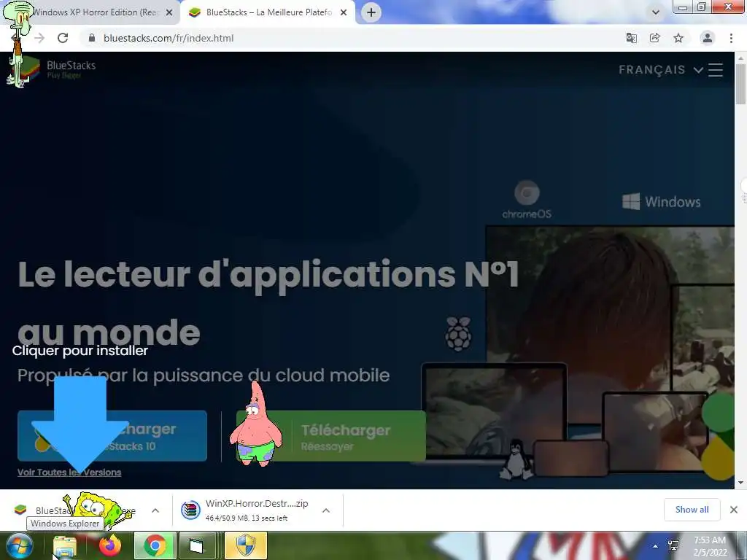
Task: Click the page scrollbar thumb
Action: (740, 84)
